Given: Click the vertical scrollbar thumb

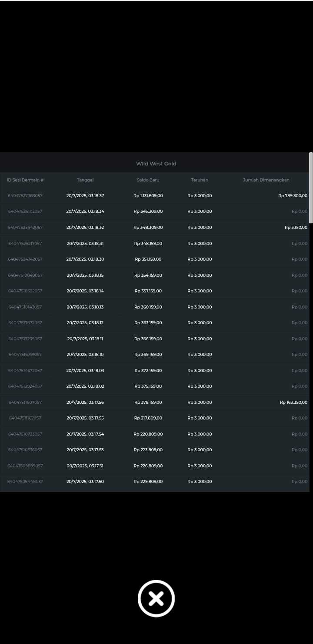Looking at the screenshot, I should (x=311, y=188).
